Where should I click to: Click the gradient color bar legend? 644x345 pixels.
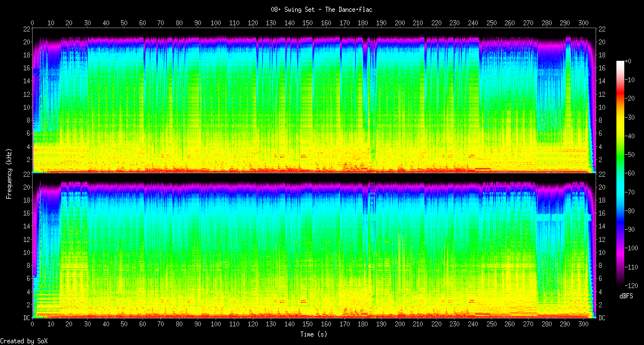click(x=620, y=173)
